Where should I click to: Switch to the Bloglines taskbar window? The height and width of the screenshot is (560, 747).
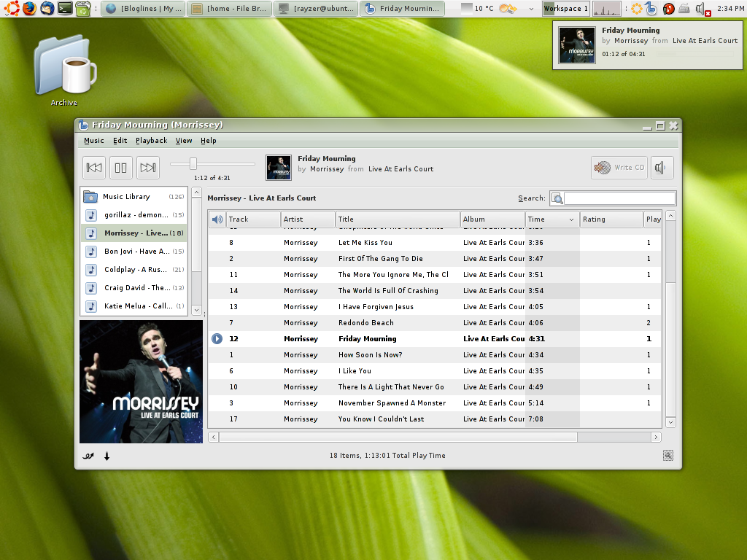point(144,9)
